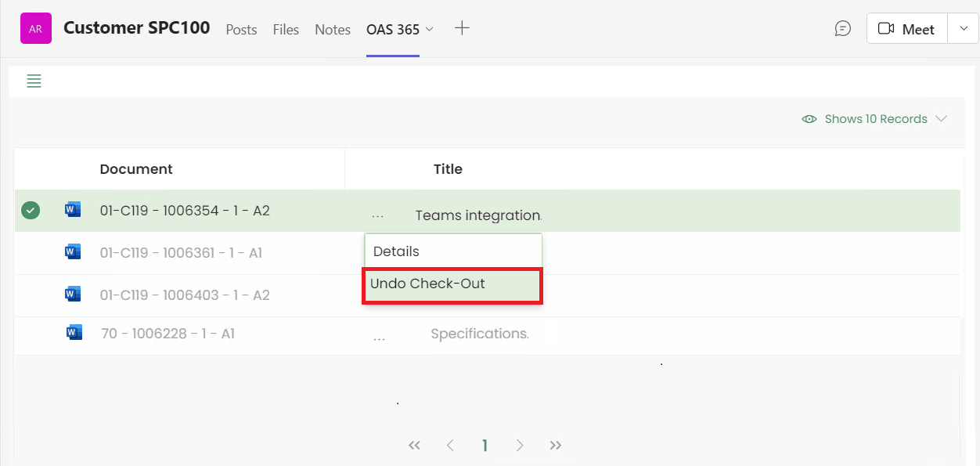Click Word icon for document 70 - 1006228
Image resolution: width=980 pixels, height=466 pixels.
point(74,334)
